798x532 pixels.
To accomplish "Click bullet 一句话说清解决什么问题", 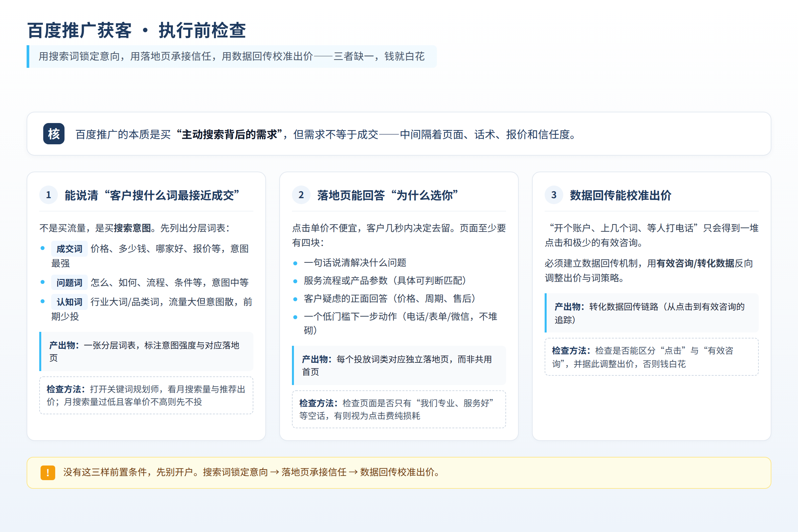I will pyautogui.click(x=355, y=263).
